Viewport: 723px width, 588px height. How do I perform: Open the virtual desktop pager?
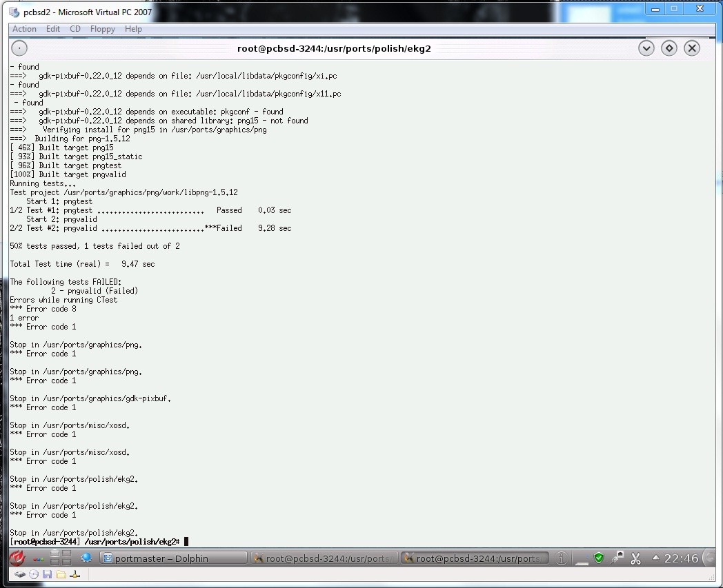(61, 558)
